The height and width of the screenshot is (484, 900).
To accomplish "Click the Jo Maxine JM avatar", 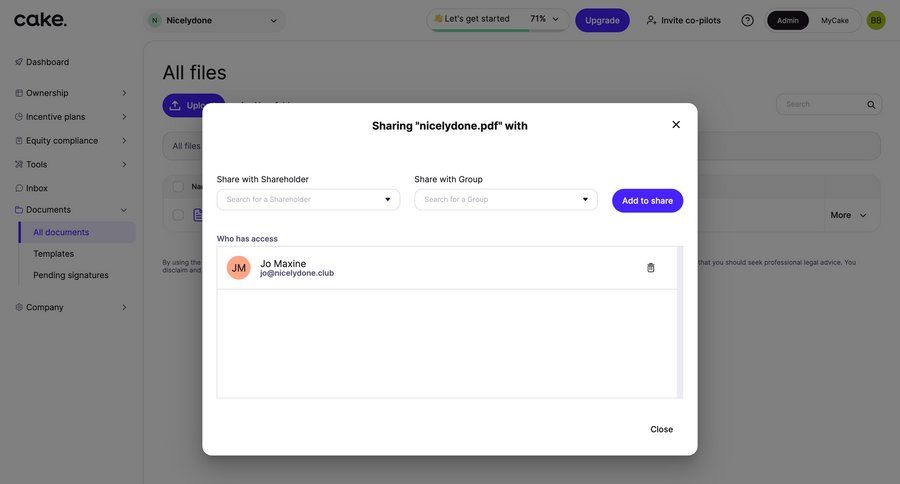I will [239, 268].
